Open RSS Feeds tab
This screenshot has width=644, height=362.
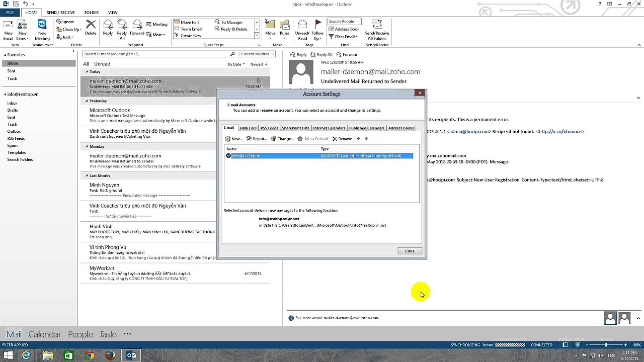(x=269, y=128)
